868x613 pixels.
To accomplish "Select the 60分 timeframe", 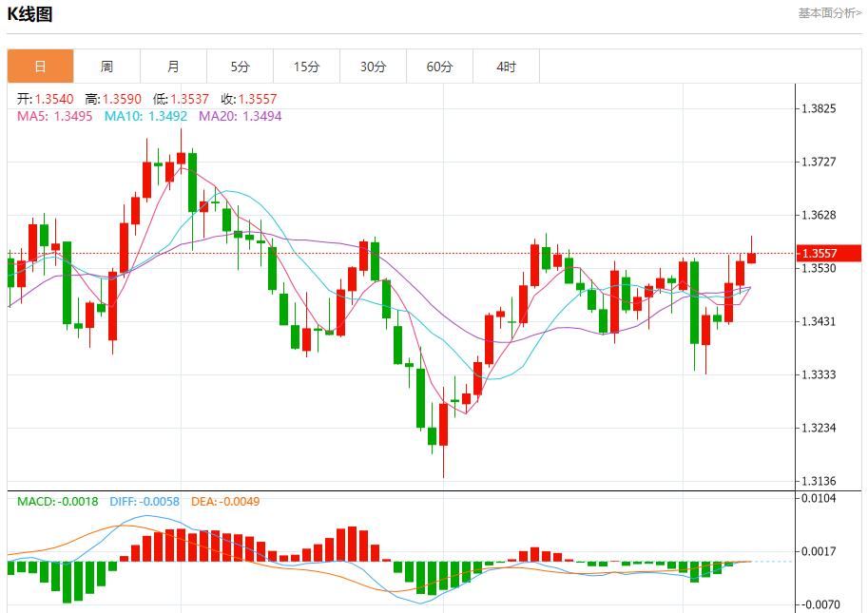I will pos(439,66).
